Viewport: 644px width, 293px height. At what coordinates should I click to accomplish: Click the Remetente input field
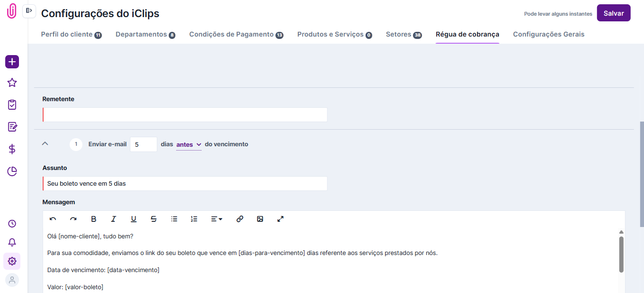(185, 114)
